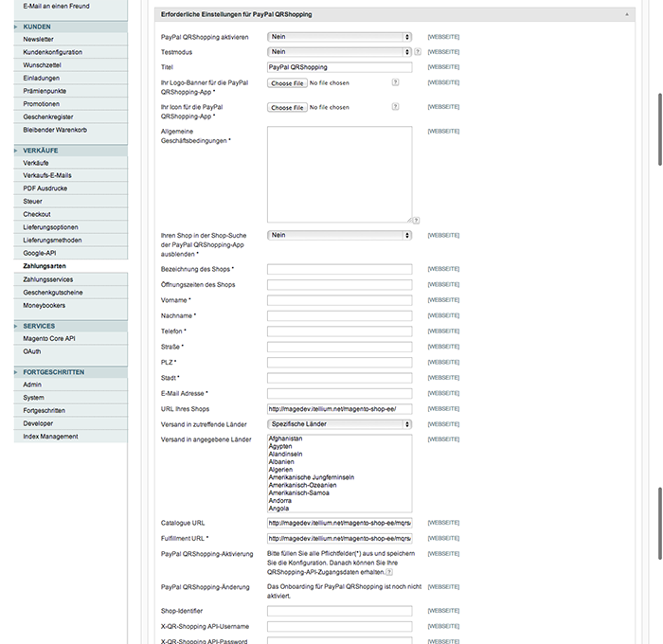The image size is (663, 644).
Task: Open Newsletter configuration tab
Action: 71,40
